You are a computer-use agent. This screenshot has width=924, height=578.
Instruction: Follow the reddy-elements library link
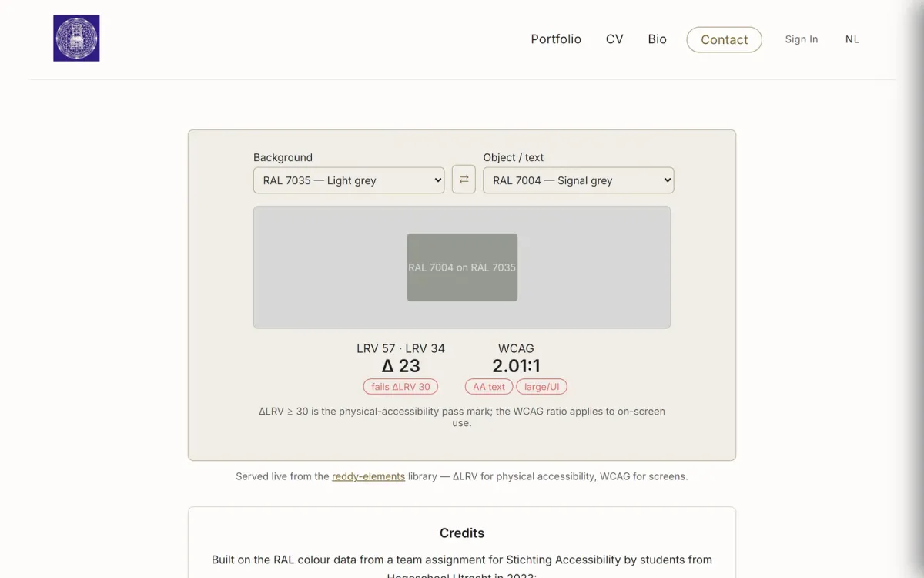pyautogui.click(x=368, y=476)
